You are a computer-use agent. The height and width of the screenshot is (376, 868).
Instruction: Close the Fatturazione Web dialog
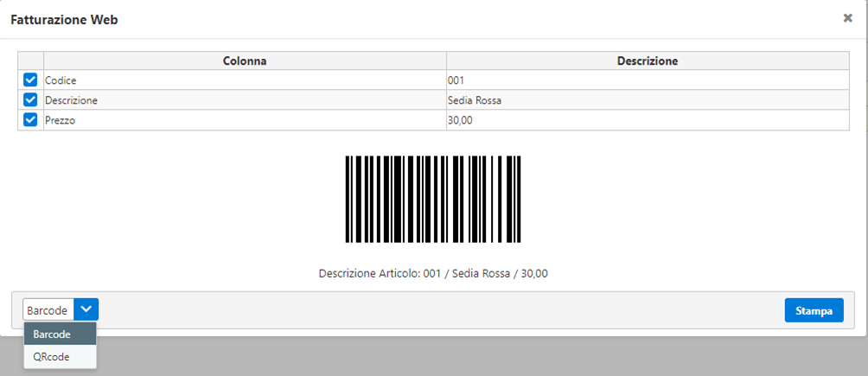[x=847, y=18]
